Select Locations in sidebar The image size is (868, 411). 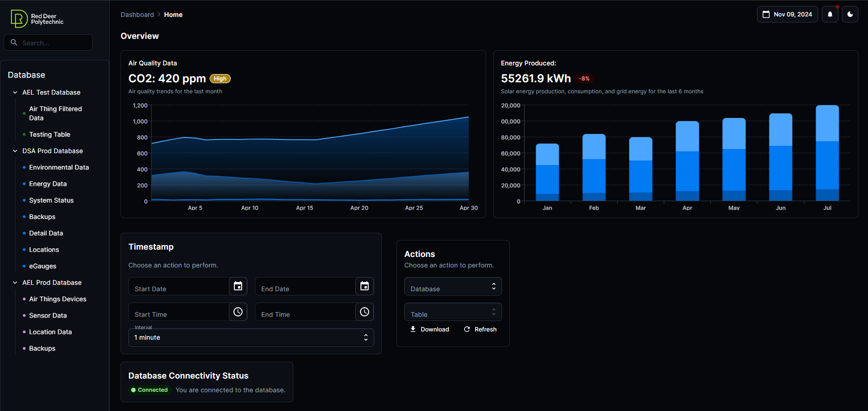click(x=44, y=250)
